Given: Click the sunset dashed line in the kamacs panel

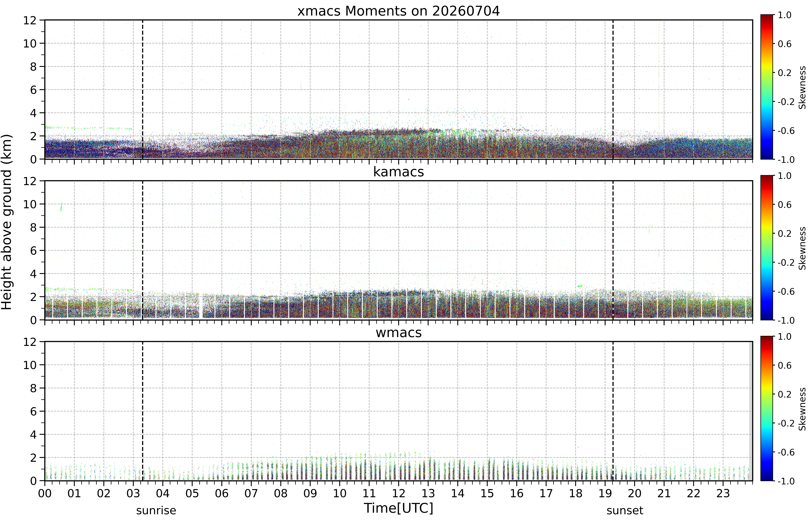Looking at the screenshot, I should [x=613, y=250].
